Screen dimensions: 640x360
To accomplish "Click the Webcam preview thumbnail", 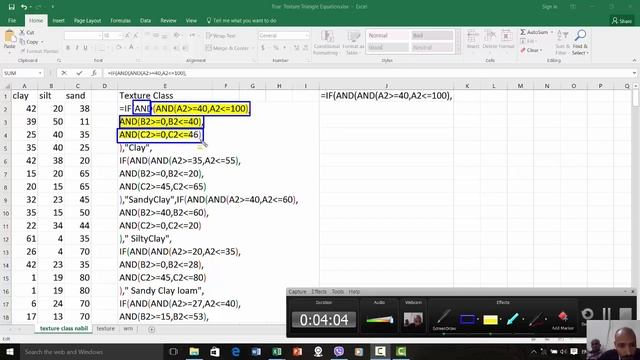I will coord(413,319).
